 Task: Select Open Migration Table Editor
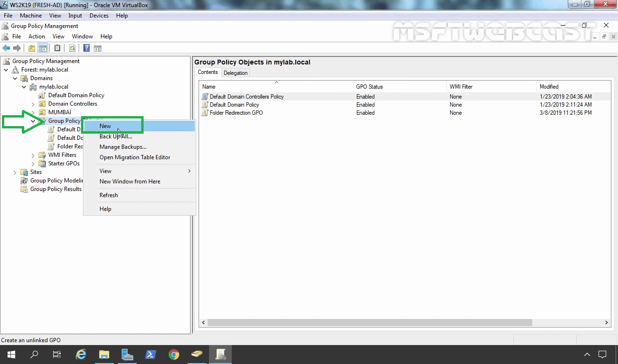[x=139, y=157]
